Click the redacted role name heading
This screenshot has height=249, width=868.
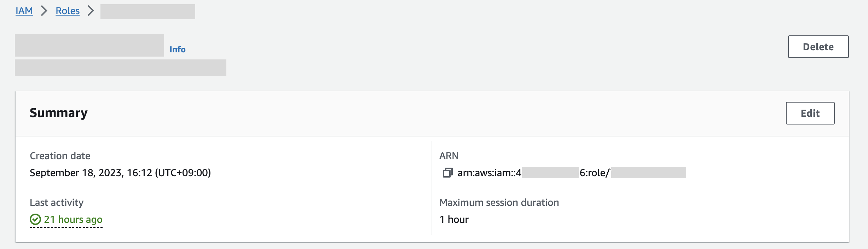coord(89,45)
